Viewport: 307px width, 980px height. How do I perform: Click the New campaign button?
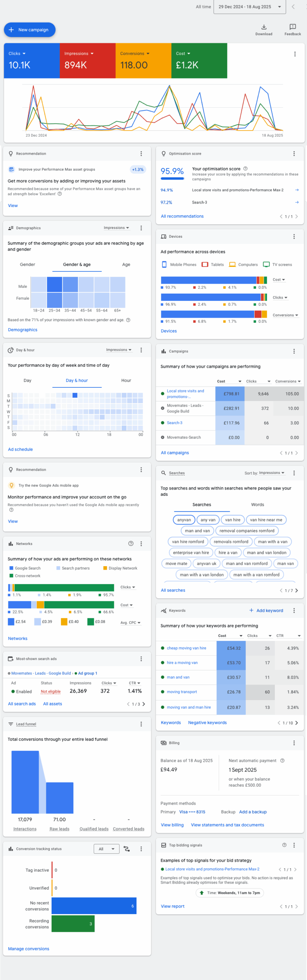[x=29, y=30]
